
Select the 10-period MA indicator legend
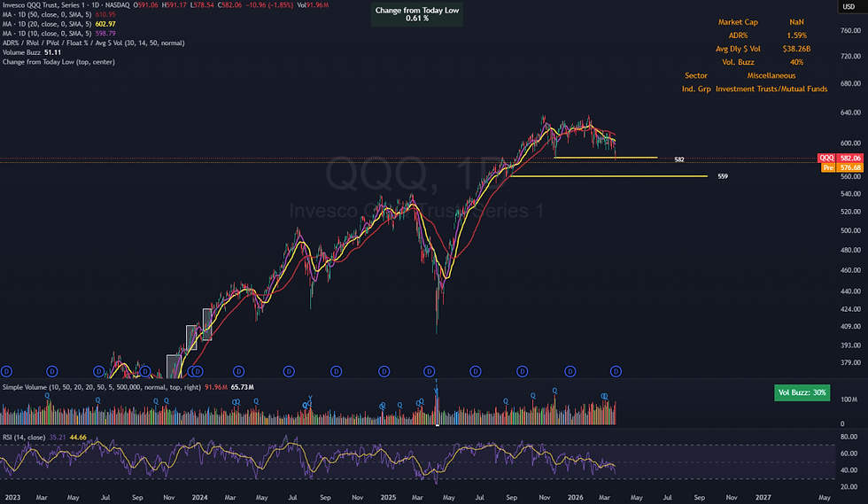point(47,34)
